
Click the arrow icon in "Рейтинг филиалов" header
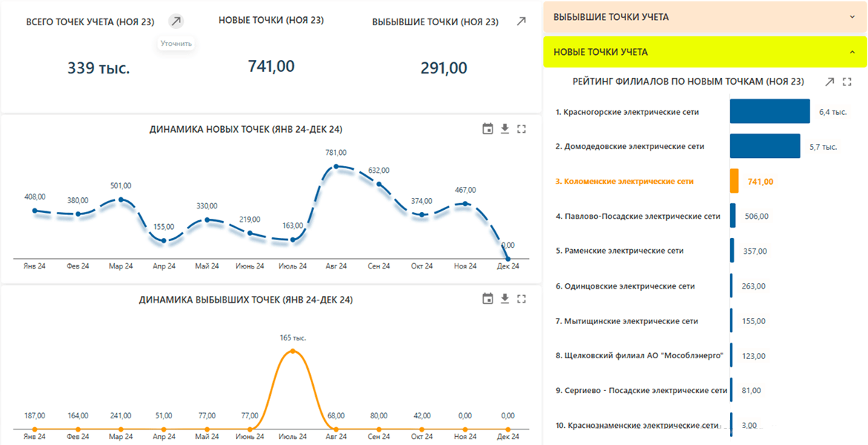point(829,82)
